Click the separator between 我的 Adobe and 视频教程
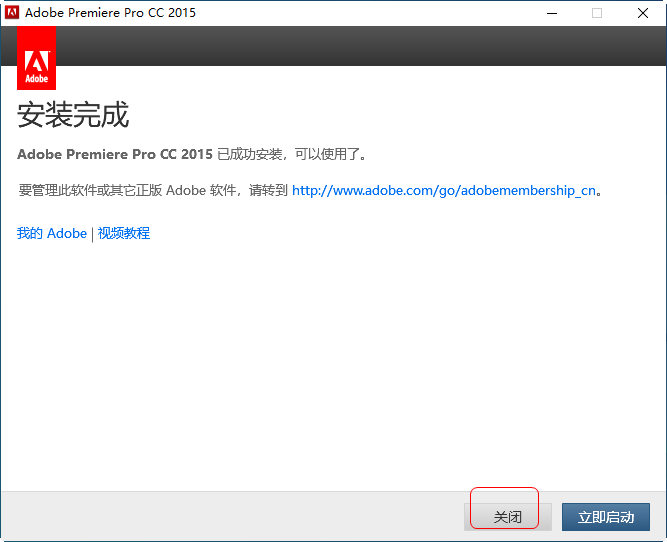 click(93, 233)
